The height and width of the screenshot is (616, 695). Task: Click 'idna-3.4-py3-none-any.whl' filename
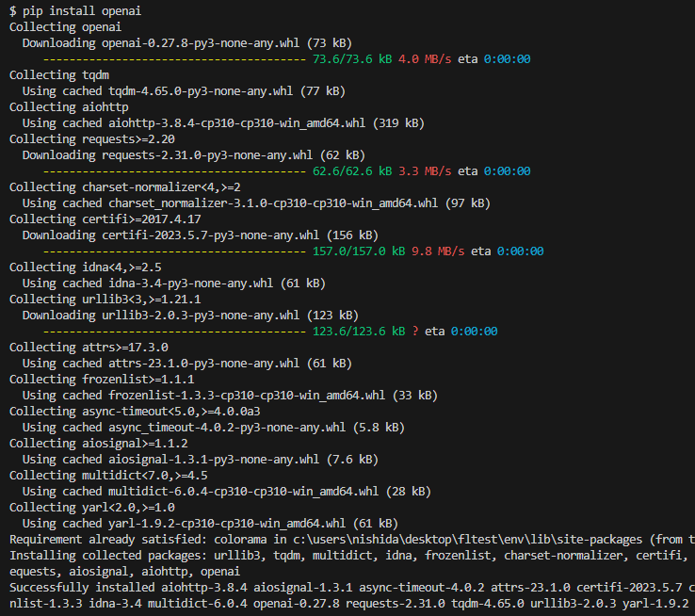(x=190, y=284)
